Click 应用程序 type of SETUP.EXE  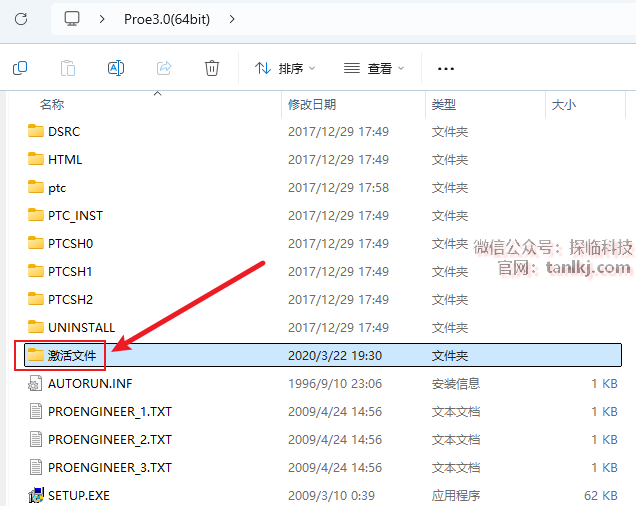[456, 495]
